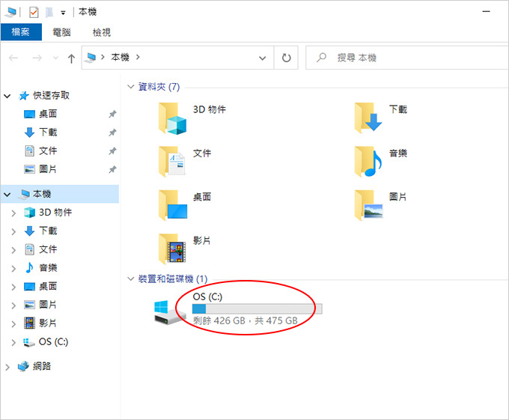This screenshot has width=509, height=420.
Task: Click the This PC icon in address bar
Action: (x=90, y=58)
